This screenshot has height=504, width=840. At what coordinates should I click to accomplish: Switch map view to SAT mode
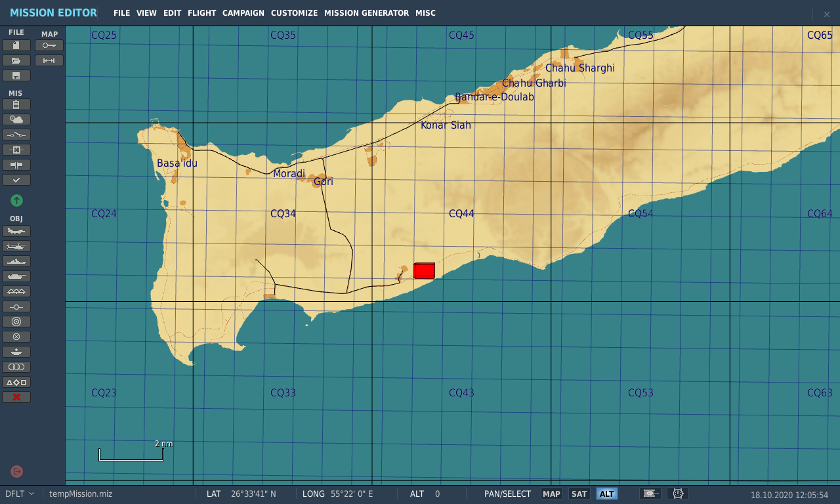pos(579,494)
